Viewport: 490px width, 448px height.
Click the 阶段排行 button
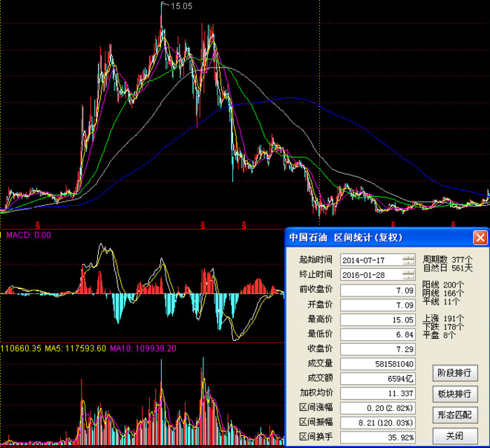[x=455, y=373]
